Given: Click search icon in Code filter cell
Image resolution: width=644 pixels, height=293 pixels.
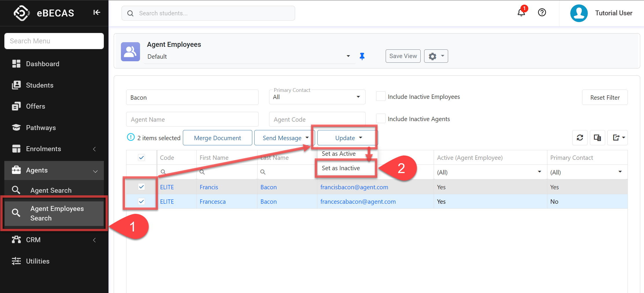Looking at the screenshot, I should pos(163,172).
